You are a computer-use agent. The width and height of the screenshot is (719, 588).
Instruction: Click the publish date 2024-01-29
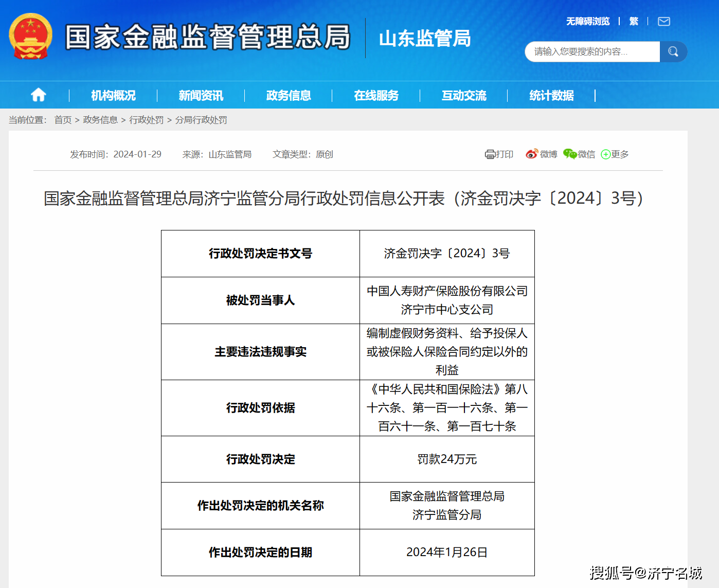[137, 154]
